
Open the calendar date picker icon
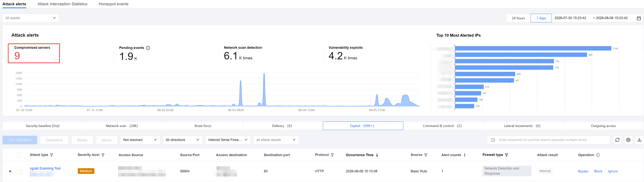pyautogui.click(x=639, y=18)
